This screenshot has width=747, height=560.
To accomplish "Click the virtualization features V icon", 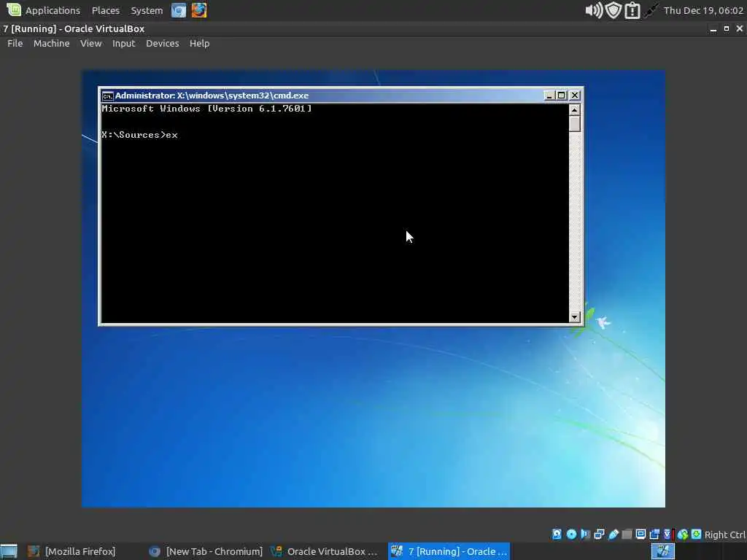I will point(667,534).
